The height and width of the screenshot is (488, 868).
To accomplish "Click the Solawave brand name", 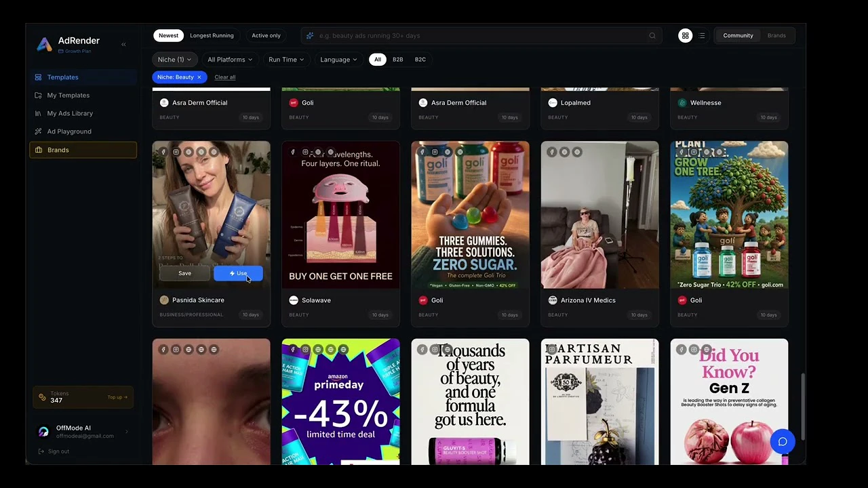I will pos(316,300).
